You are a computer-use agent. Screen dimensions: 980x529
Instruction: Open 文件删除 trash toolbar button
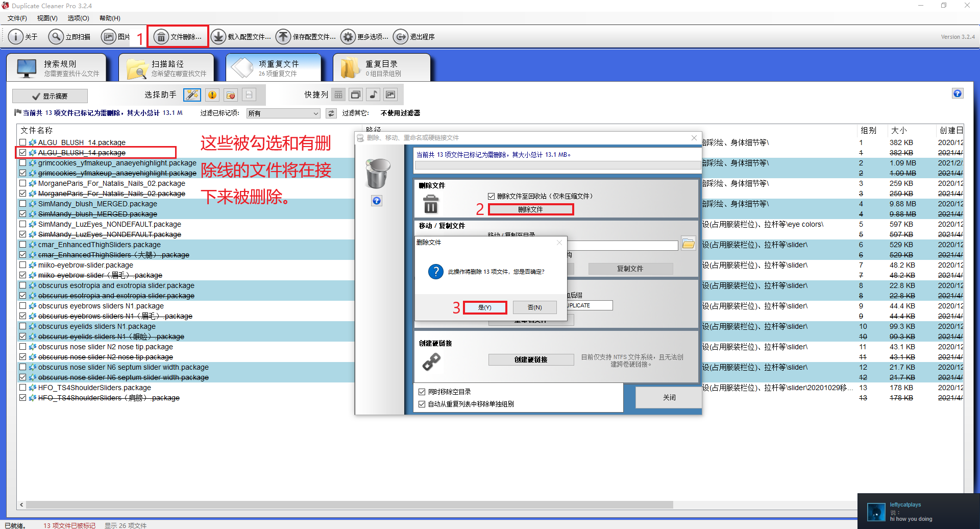pos(178,37)
